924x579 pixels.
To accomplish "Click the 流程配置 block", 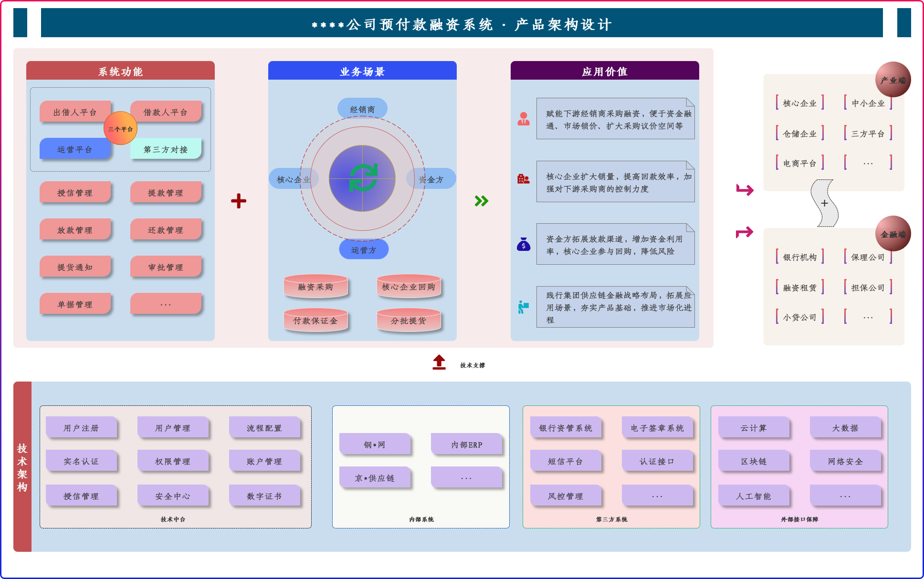I will (264, 427).
